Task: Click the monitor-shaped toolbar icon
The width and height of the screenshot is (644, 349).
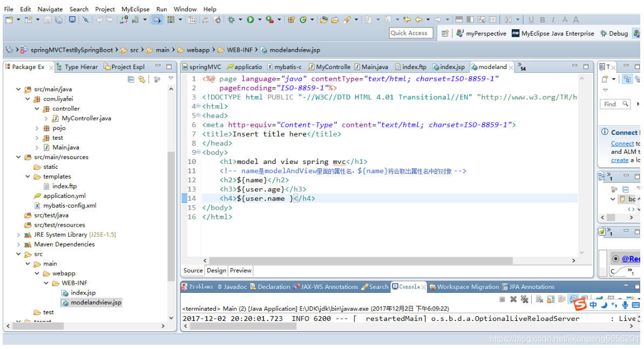Action: [72, 20]
